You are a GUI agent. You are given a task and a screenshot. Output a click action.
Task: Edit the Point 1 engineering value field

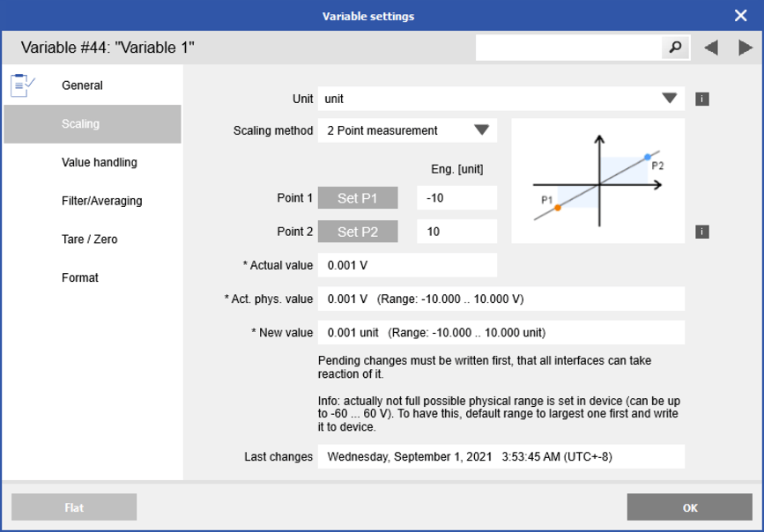[x=456, y=197]
